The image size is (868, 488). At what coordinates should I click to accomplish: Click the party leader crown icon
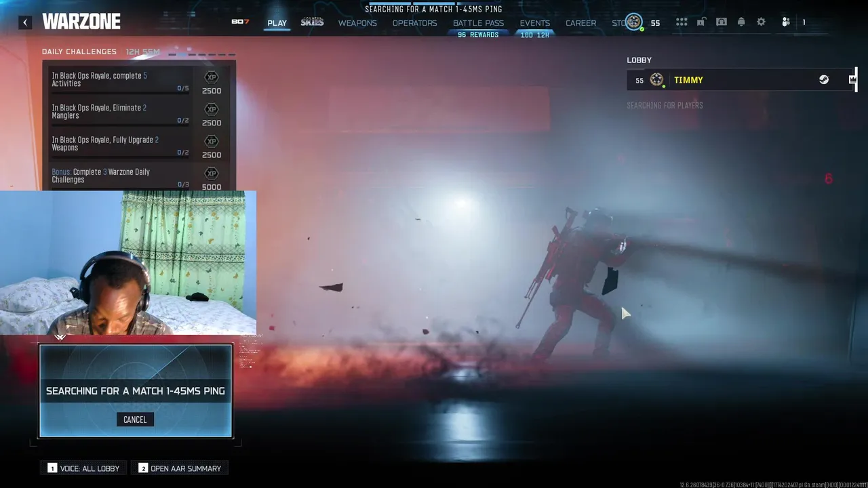(x=852, y=80)
